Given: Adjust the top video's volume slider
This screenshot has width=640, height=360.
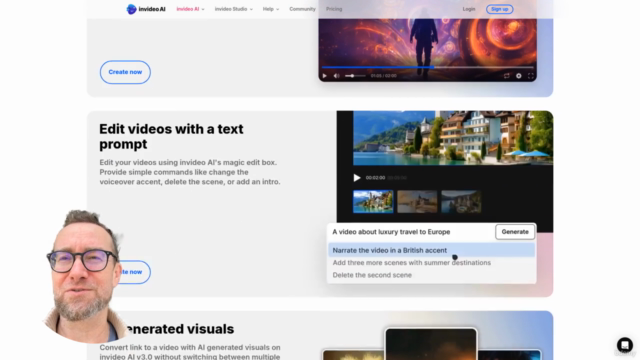Looking at the screenshot, I should click(355, 76).
